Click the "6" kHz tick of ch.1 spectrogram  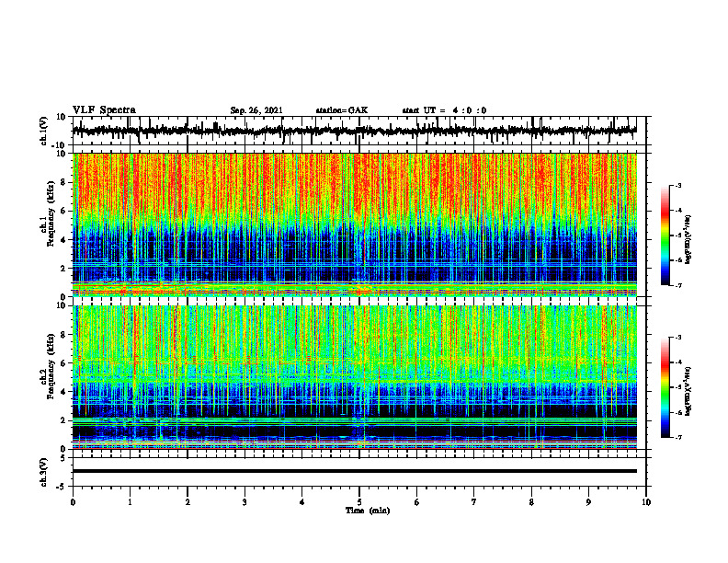coord(63,212)
